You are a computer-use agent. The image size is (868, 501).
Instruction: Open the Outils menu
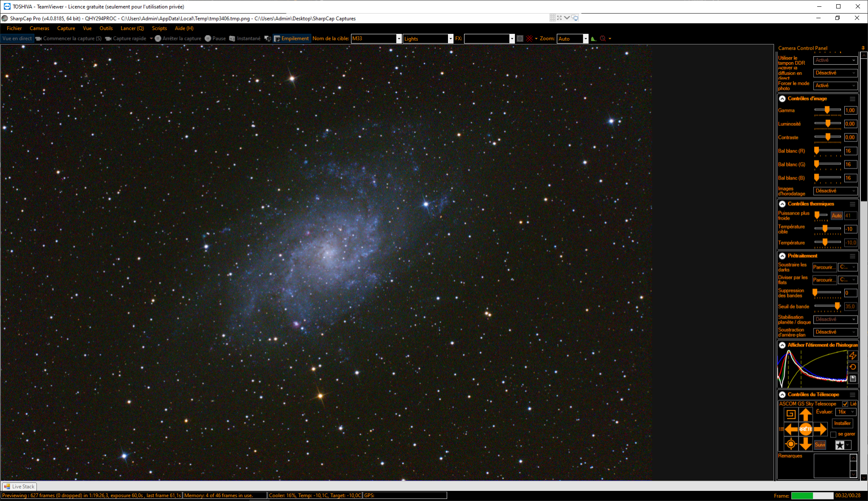pos(106,28)
